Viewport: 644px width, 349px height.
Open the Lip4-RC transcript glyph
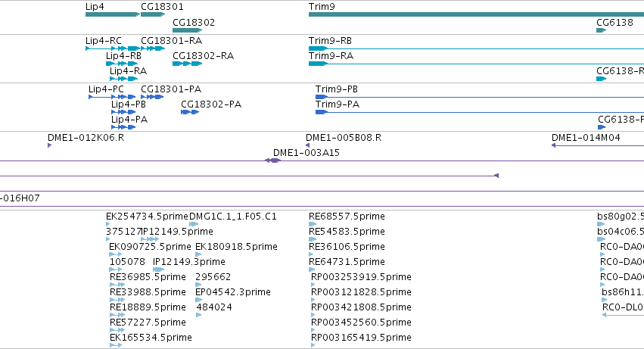[113, 48]
